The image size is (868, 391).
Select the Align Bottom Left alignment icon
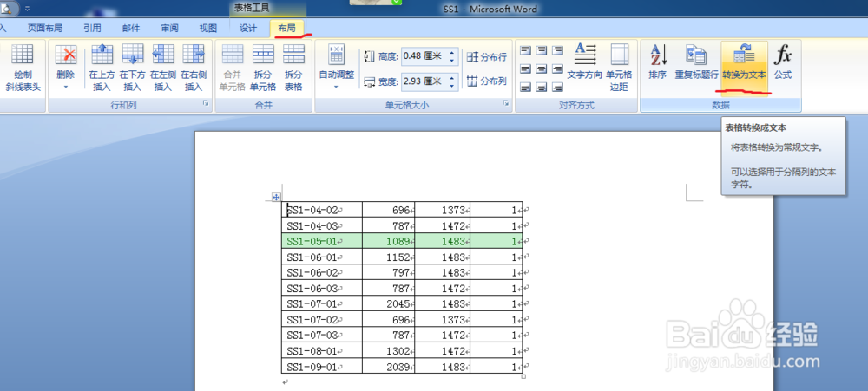pyautogui.click(x=525, y=87)
